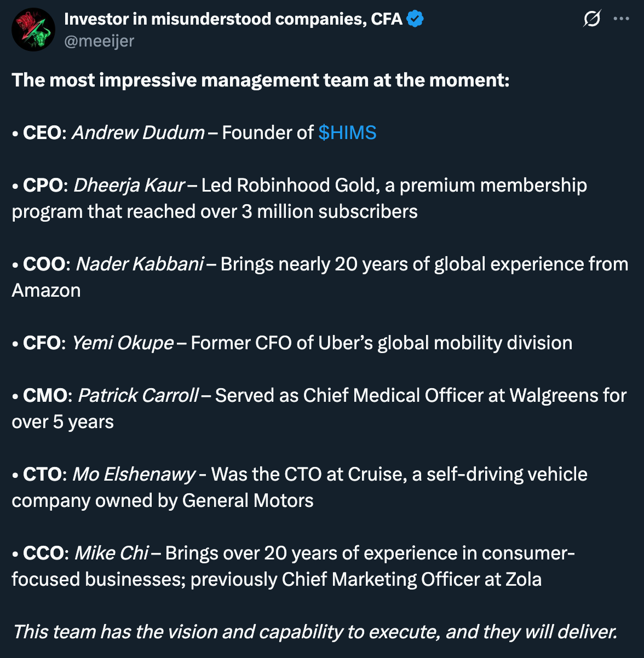This screenshot has width=644, height=658.
Task: Click 'Chief Marketing Officer at Zola' text
Action: (x=412, y=579)
